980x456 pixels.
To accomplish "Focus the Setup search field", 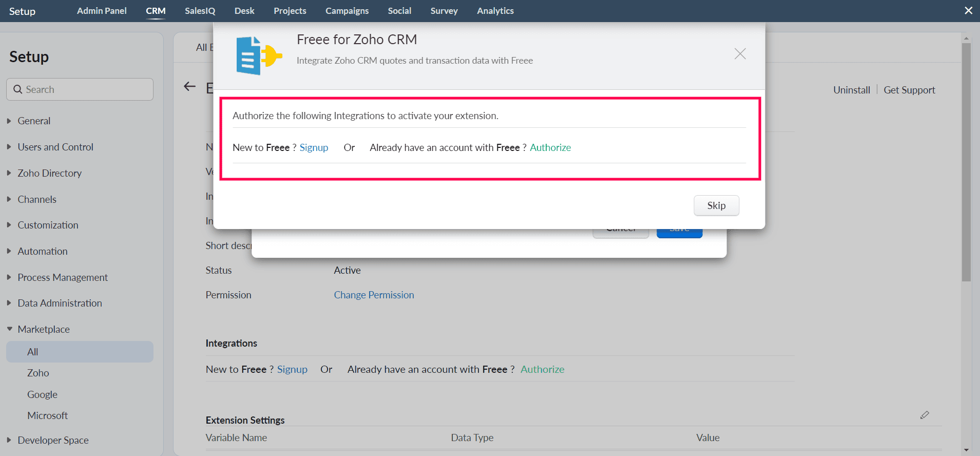I will click(x=80, y=89).
